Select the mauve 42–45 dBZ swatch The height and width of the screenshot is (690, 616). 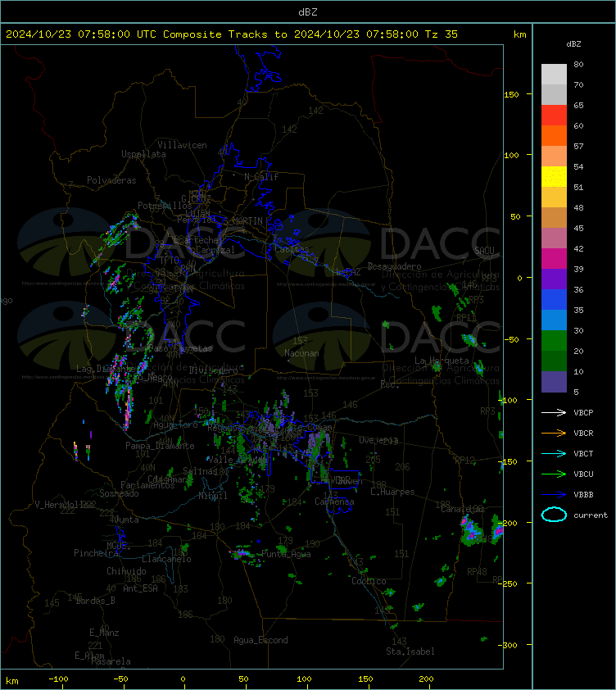pos(554,238)
